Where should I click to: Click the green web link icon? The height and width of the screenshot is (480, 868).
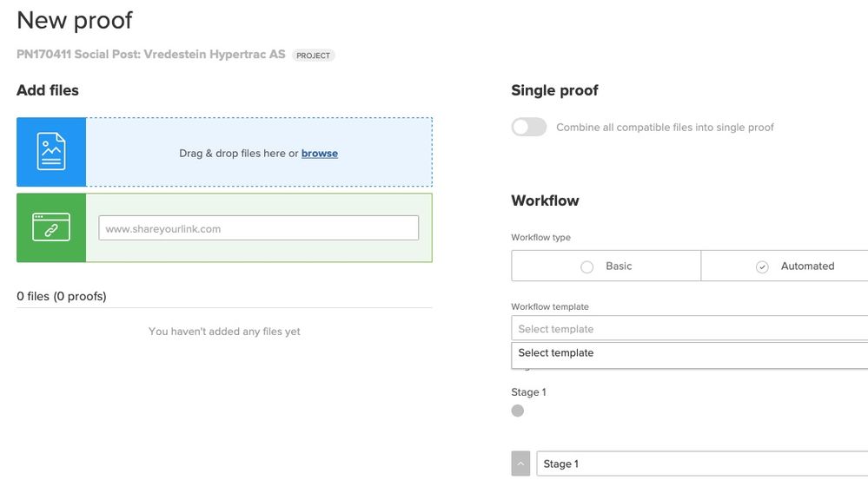(x=51, y=227)
